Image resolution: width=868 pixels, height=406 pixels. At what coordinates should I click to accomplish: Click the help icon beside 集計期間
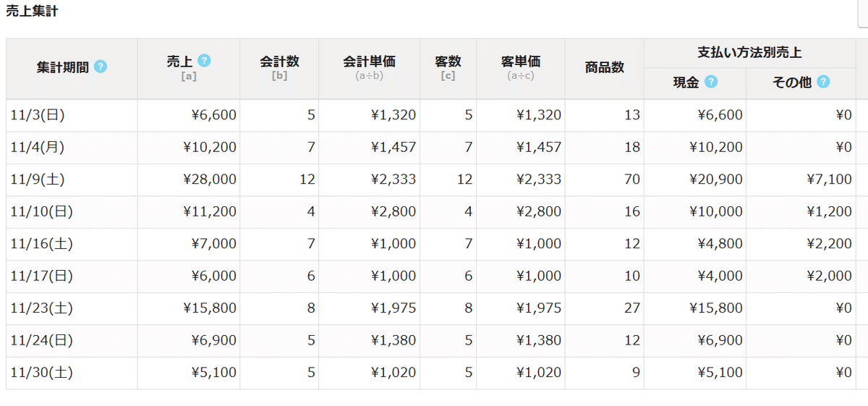[101, 67]
